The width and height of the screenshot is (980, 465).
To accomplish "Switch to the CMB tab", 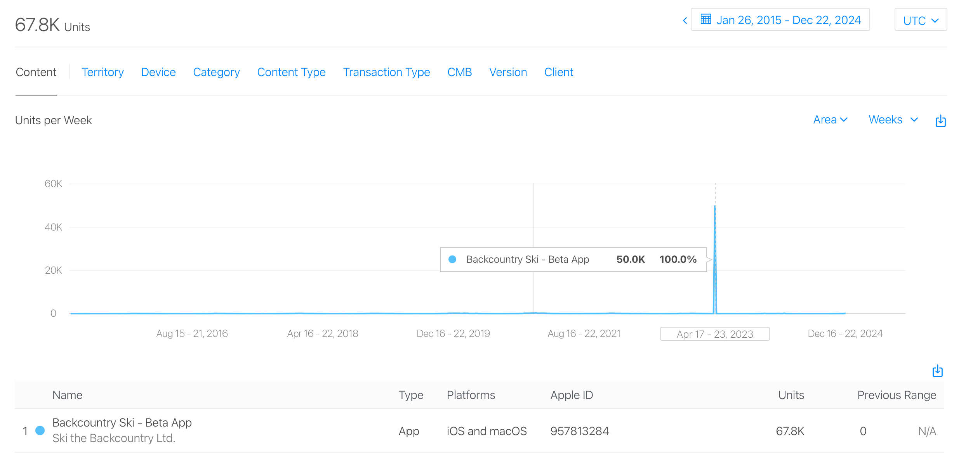I will 459,72.
